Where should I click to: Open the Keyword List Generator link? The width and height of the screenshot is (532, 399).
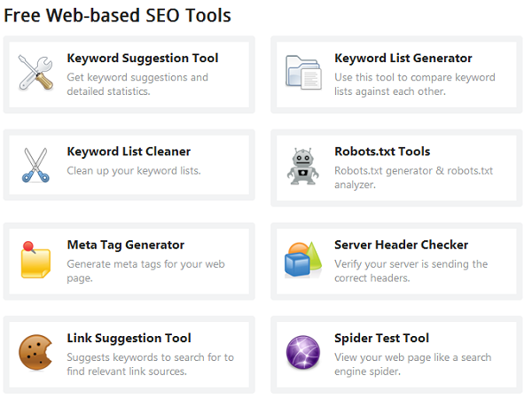click(403, 59)
